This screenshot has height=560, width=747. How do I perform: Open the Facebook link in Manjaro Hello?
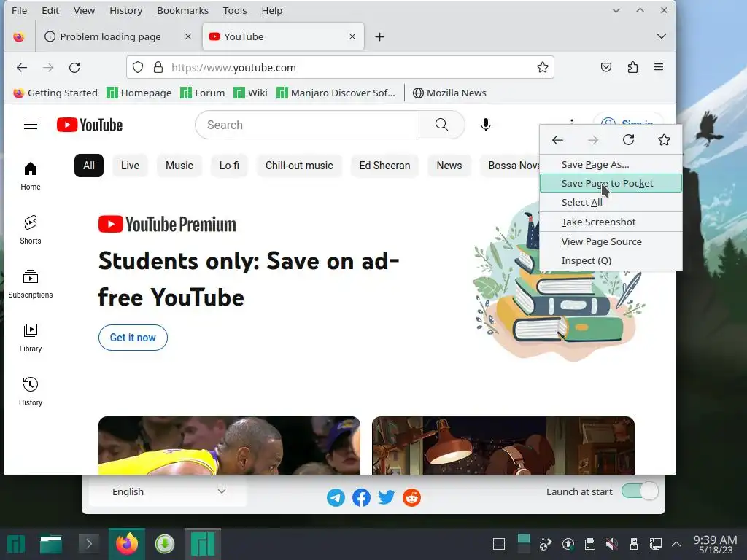point(361,497)
